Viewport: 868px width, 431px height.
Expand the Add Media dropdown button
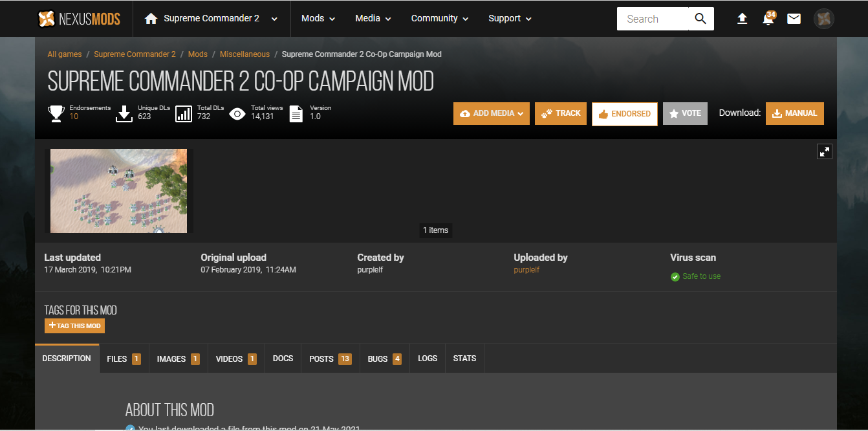[x=492, y=113]
